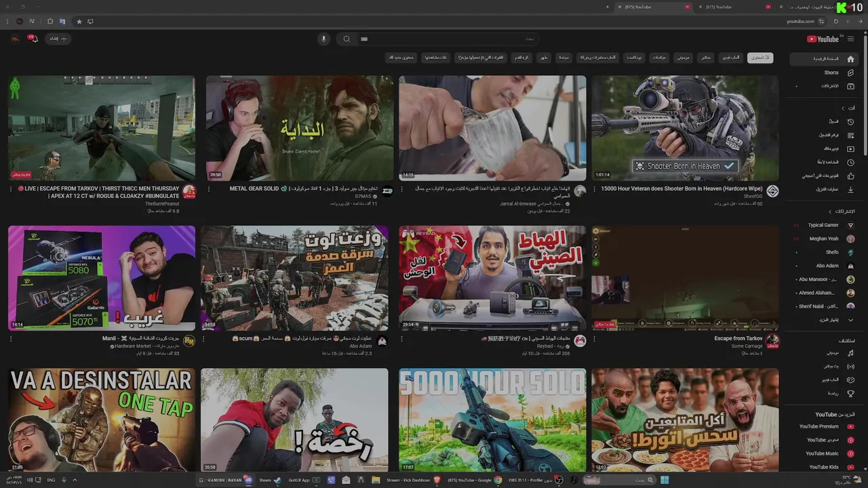Open the taskbar File Explorer folder icon
Image resolution: width=868 pixels, height=488 pixels.
tap(376, 480)
